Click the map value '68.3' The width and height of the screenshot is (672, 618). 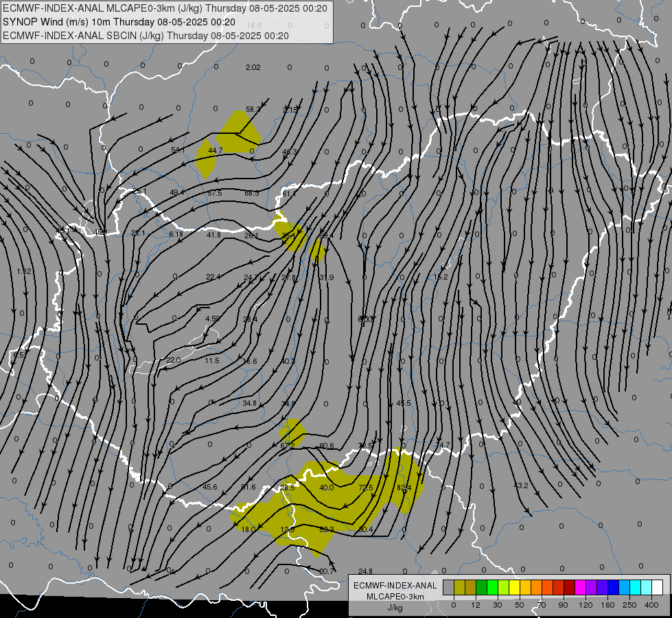(x=252, y=193)
